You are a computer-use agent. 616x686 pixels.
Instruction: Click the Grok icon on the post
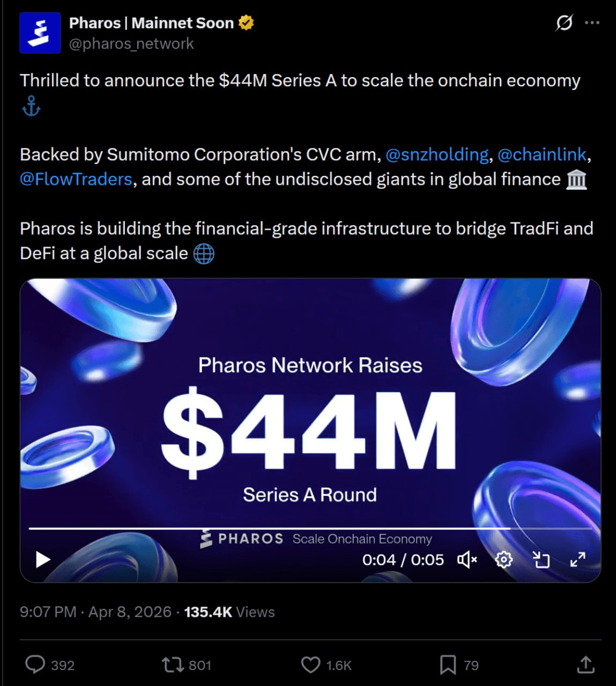click(564, 23)
